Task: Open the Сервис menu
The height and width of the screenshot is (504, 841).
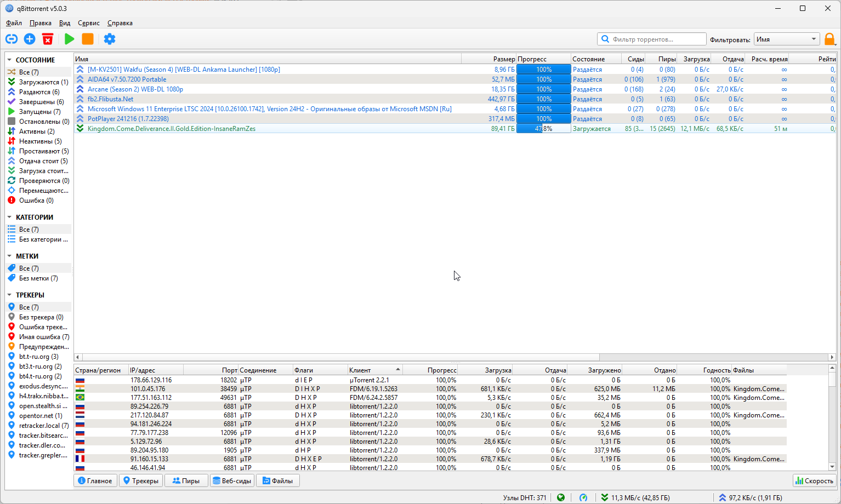Action: (88, 23)
